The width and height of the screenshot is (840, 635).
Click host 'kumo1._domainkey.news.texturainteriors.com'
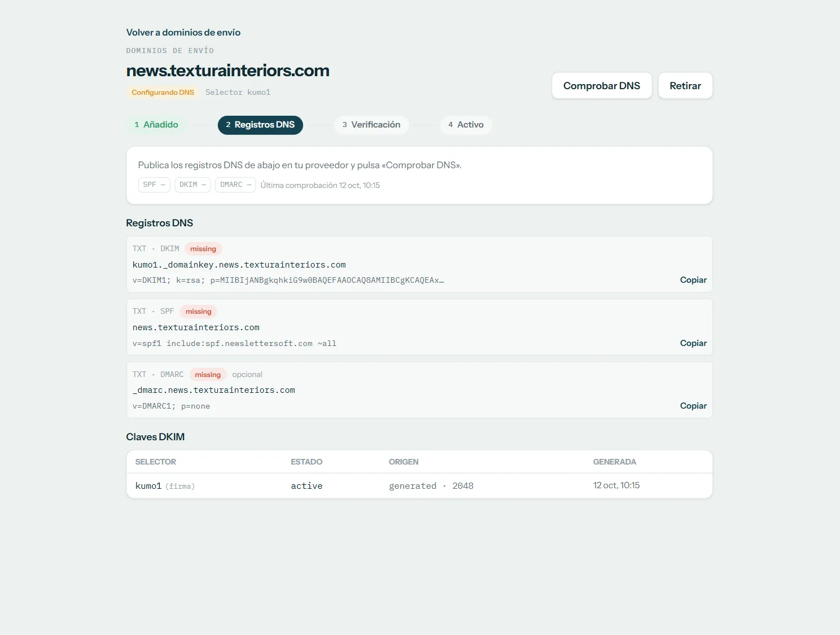pyautogui.click(x=239, y=265)
